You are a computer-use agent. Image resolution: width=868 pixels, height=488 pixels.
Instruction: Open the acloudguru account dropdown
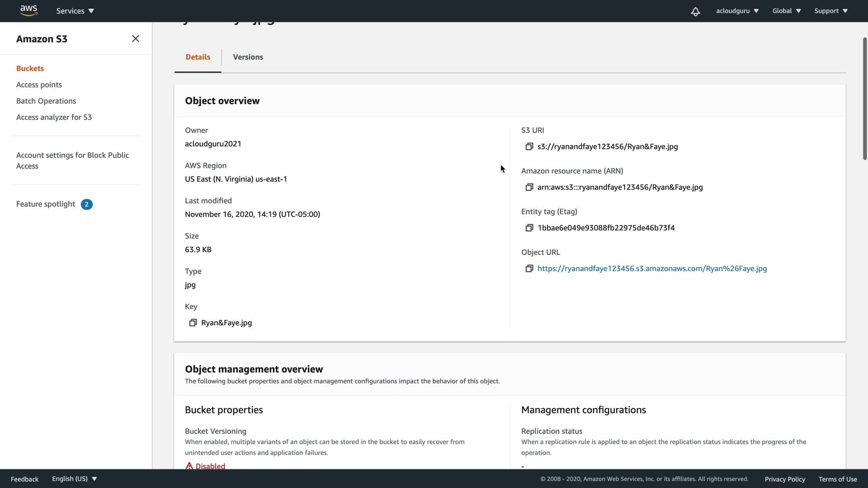tap(737, 11)
